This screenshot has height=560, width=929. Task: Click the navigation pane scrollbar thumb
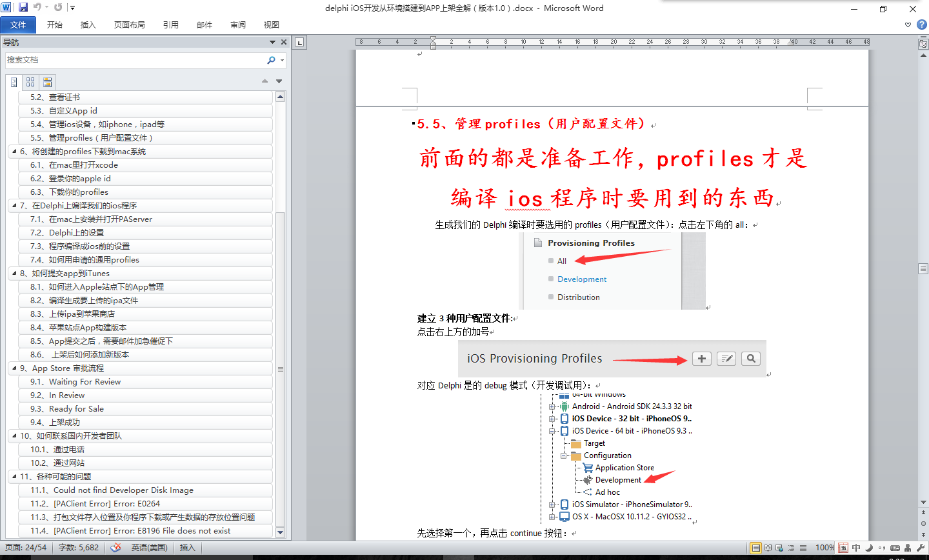click(281, 368)
